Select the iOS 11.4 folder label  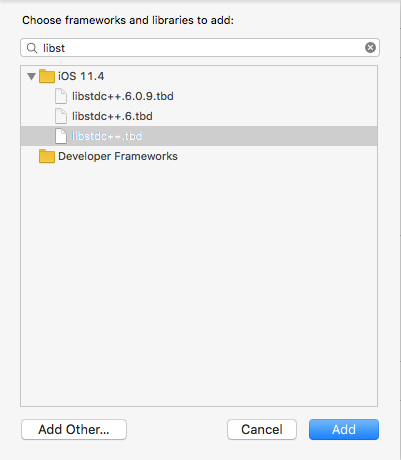[x=81, y=76]
